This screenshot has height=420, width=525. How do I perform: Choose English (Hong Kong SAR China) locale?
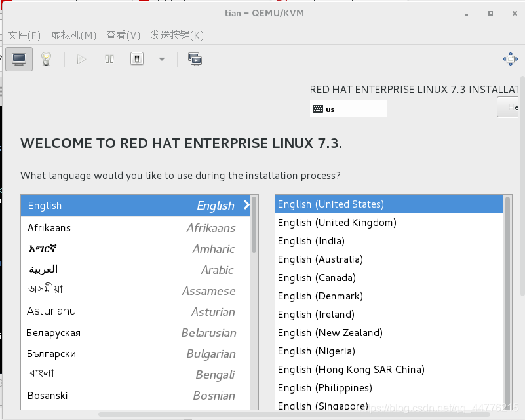[x=389, y=370]
